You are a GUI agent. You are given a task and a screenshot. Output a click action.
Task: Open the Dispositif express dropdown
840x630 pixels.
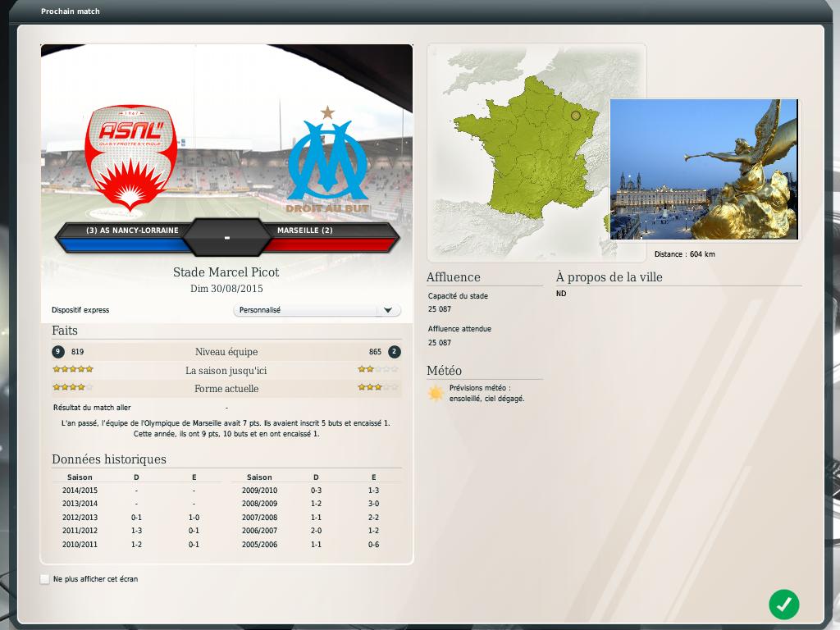[317, 310]
